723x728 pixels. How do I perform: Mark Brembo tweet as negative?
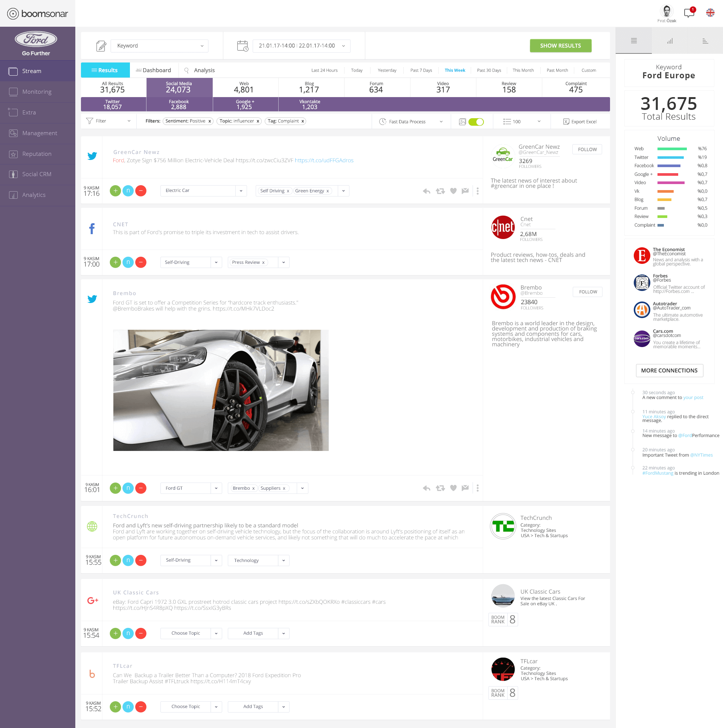(140, 488)
